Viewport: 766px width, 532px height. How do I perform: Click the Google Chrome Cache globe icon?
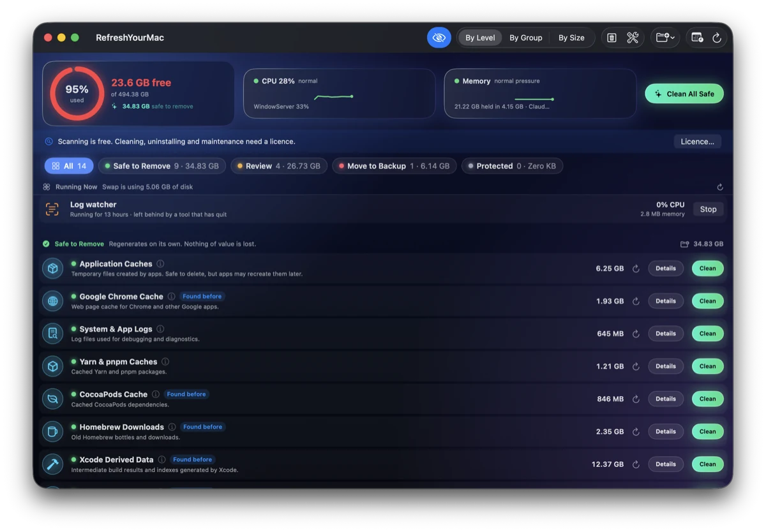[x=52, y=301]
